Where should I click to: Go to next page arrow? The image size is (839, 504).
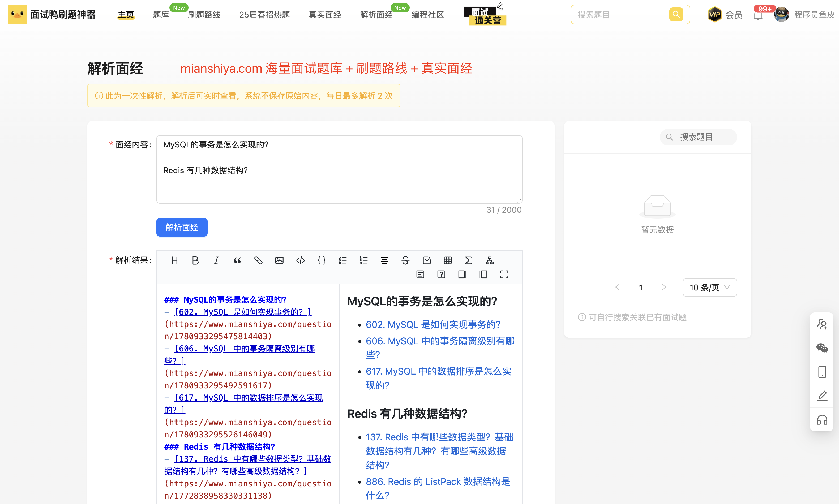click(x=664, y=287)
